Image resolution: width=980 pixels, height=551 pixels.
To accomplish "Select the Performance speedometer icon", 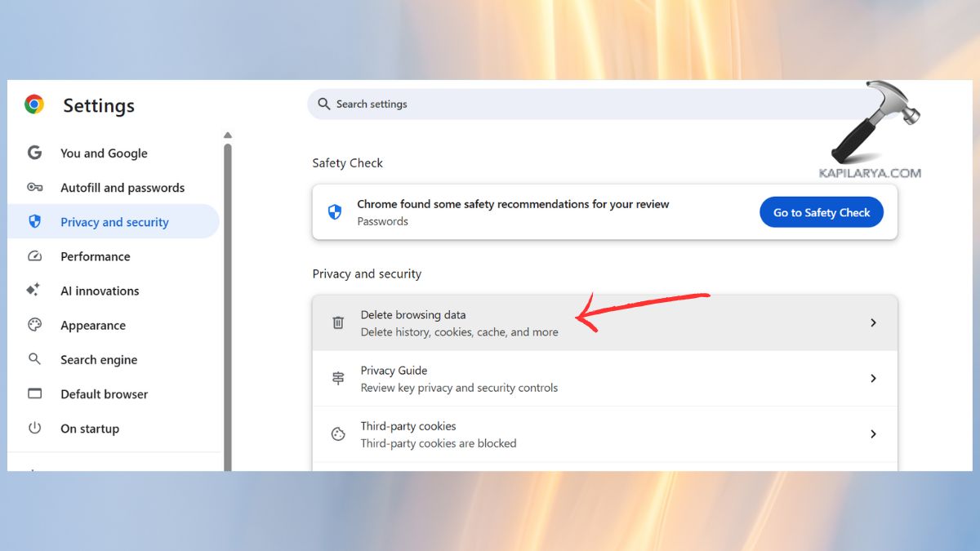I will point(34,256).
